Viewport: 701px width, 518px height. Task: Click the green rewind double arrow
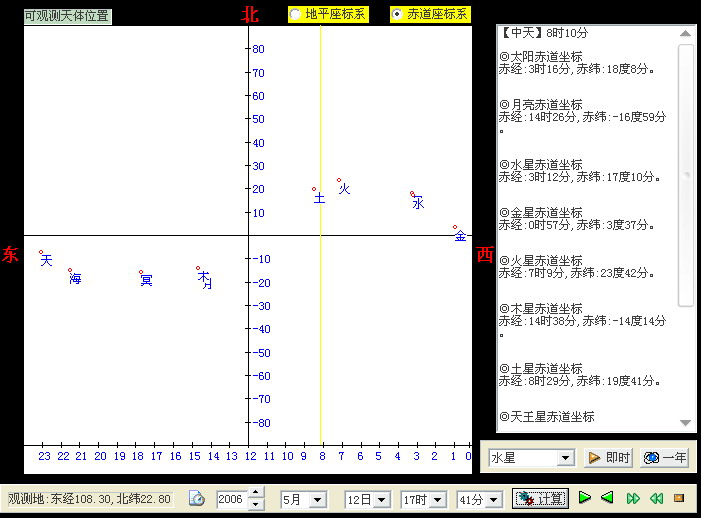click(656, 498)
